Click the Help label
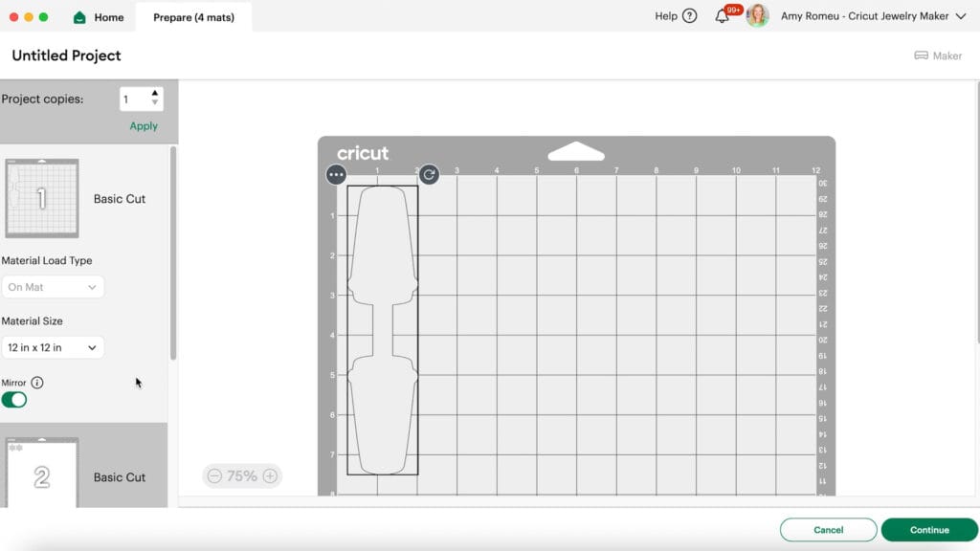This screenshot has width=980, height=551. click(666, 16)
